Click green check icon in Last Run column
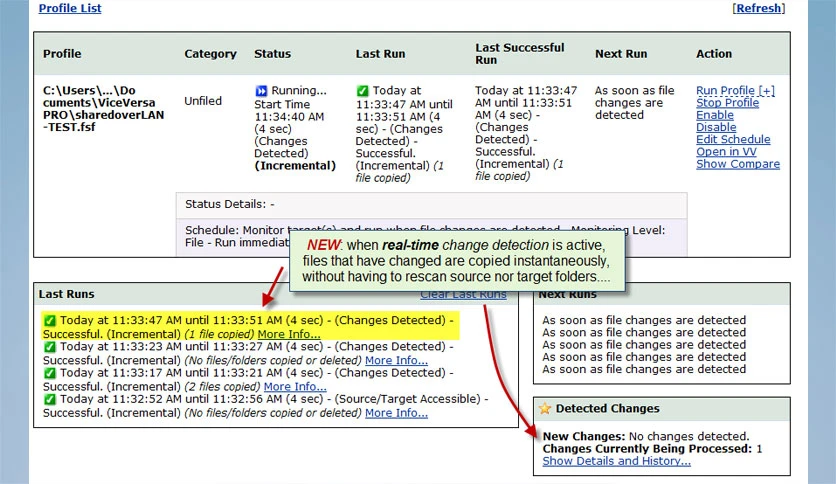 [362, 91]
